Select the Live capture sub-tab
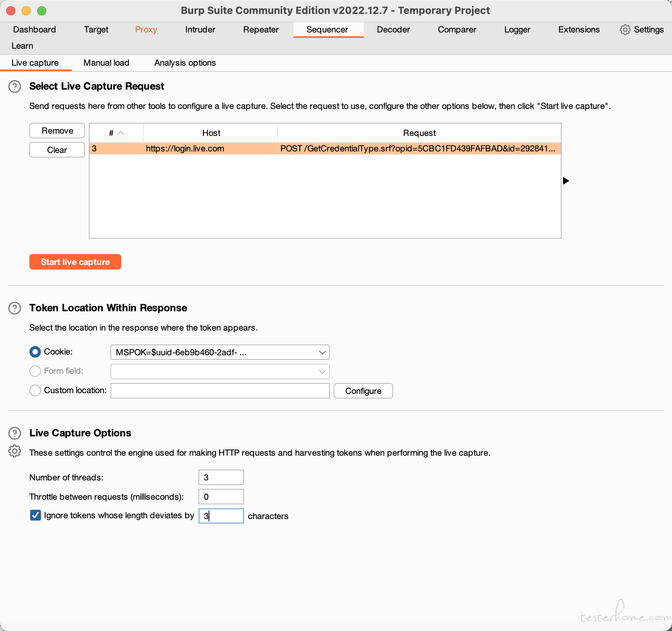 click(x=35, y=63)
